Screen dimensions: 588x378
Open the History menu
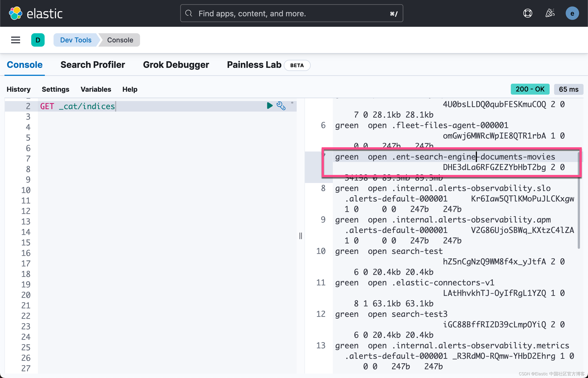click(19, 89)
